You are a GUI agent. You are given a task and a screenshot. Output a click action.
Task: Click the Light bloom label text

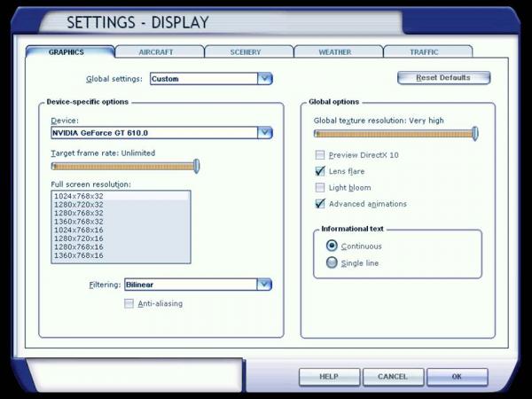tap(350, 188)
